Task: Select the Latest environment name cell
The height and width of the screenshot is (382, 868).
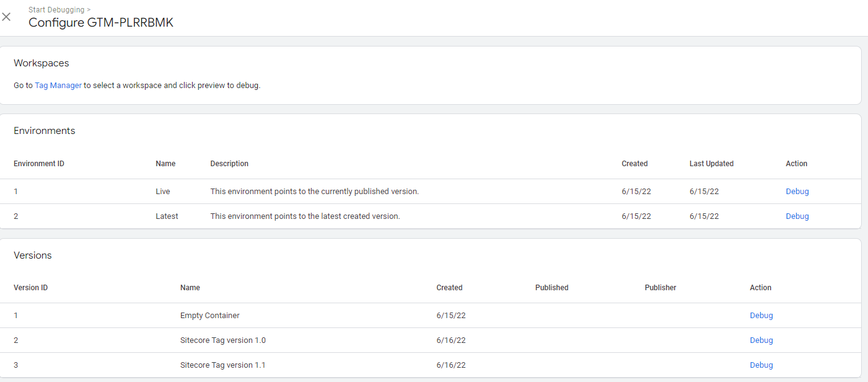Action: tap(167, 216)
